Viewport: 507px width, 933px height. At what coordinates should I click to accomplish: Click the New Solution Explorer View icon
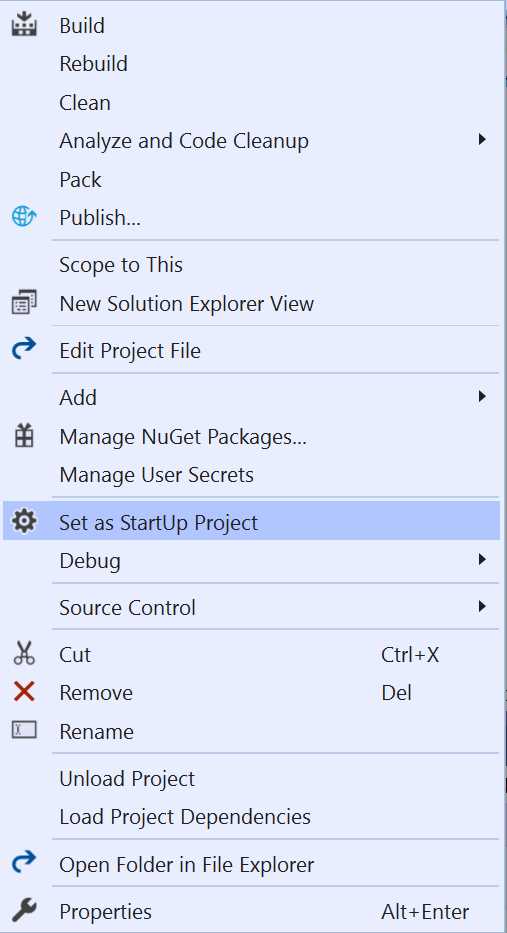pos(24,303)
